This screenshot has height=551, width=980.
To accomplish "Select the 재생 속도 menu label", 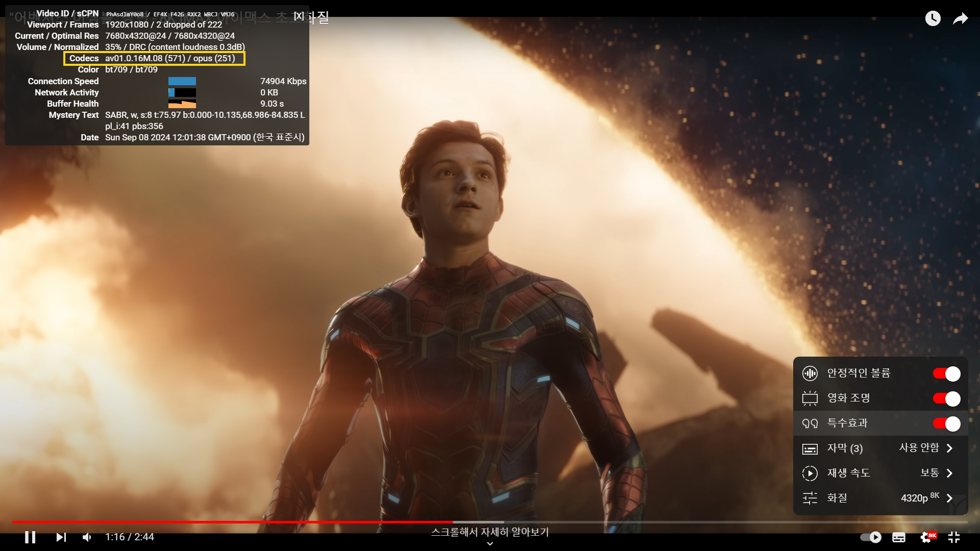I will tap(848, 473).
